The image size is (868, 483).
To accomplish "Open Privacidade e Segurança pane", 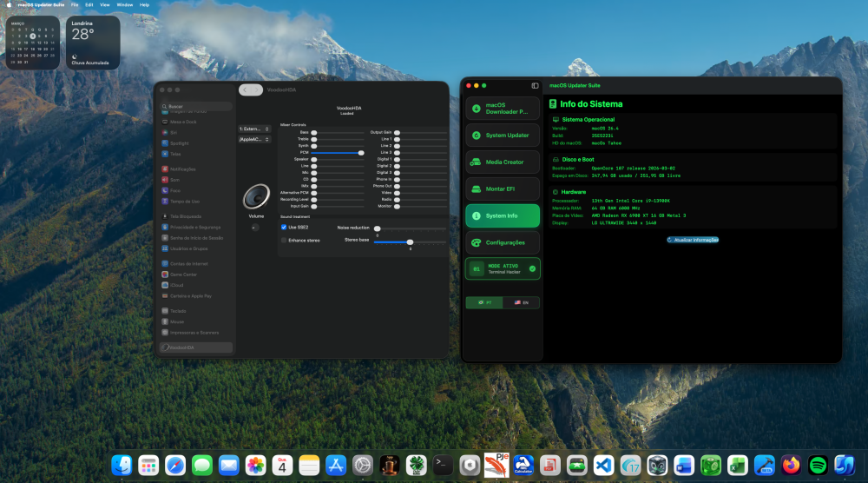I will pos(196,227).
